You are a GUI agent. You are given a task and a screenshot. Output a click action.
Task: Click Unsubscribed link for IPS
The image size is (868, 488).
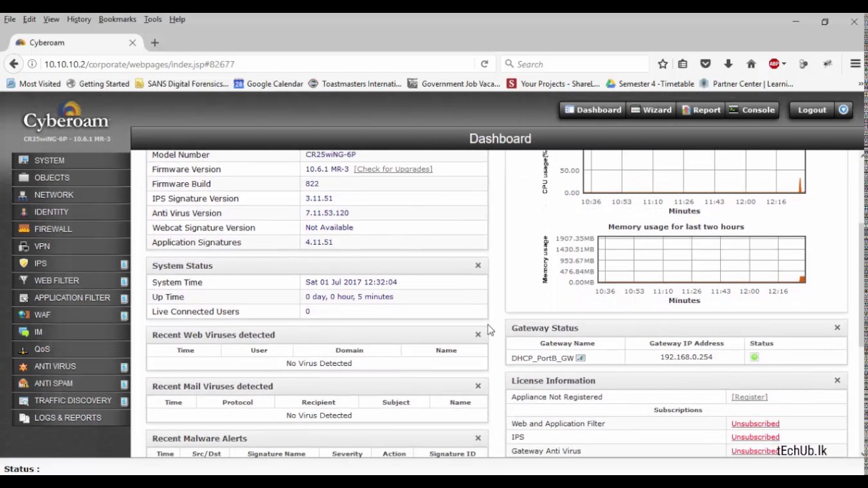tap(755, 437)
